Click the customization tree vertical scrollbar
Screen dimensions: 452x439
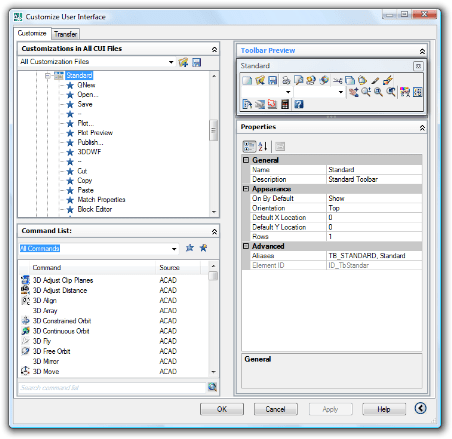tap(214, 144)
